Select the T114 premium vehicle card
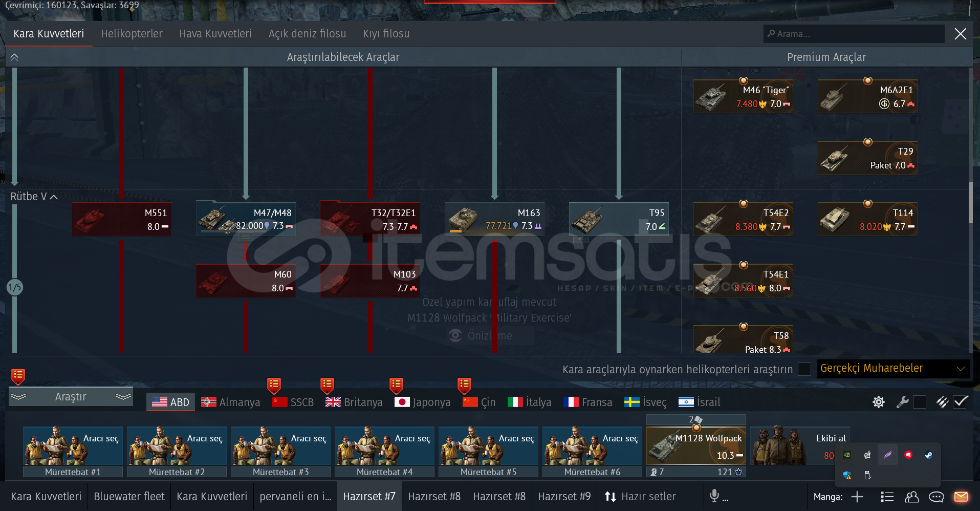980x511 pixels. (867, 219)
